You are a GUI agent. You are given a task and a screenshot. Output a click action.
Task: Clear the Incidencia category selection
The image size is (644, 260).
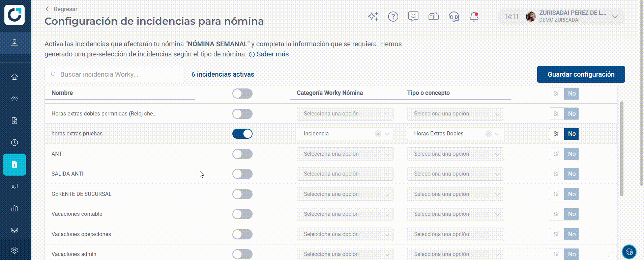[378, 134]
